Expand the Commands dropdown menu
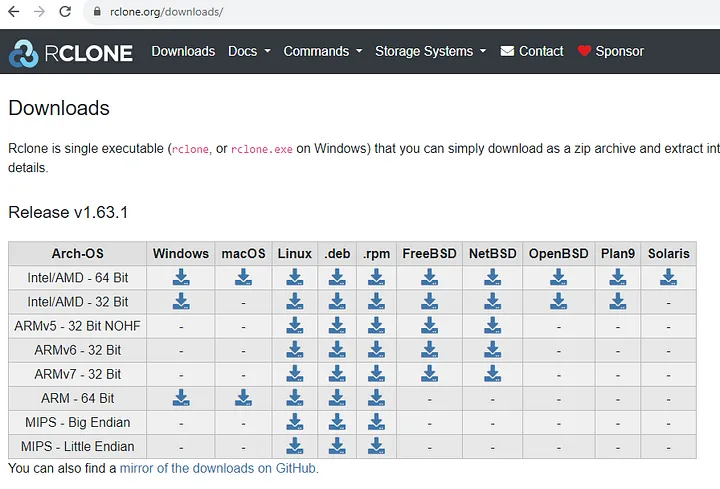 point(323,51)
